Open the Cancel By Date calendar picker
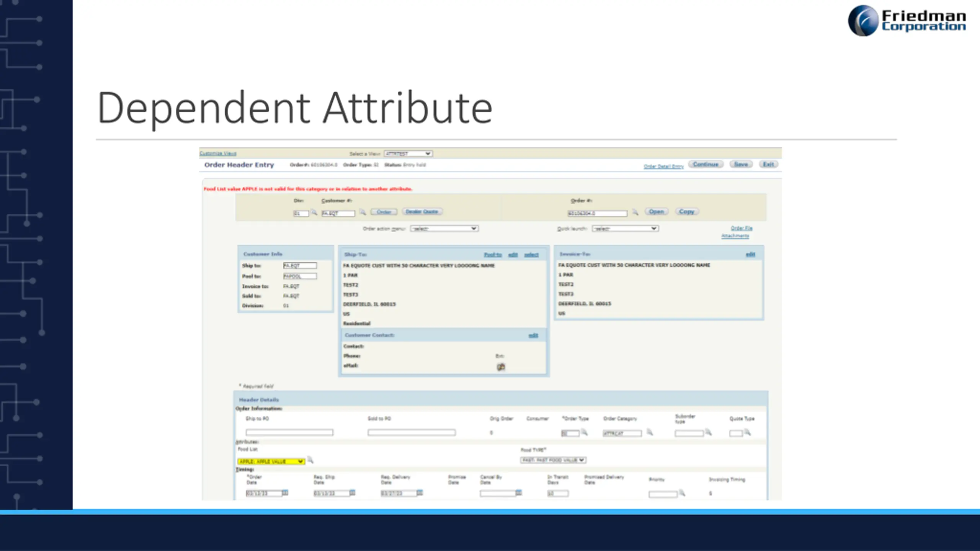The height and width of the screenshot is (551, 980). [519, 493]
